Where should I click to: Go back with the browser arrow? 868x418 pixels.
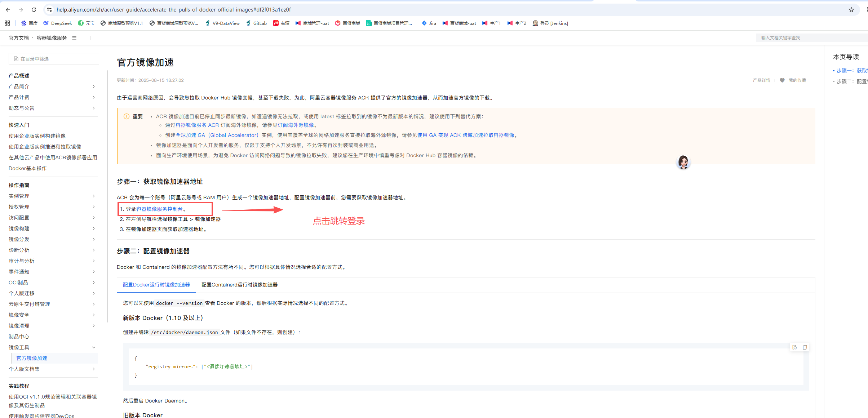tap(8, 10)
